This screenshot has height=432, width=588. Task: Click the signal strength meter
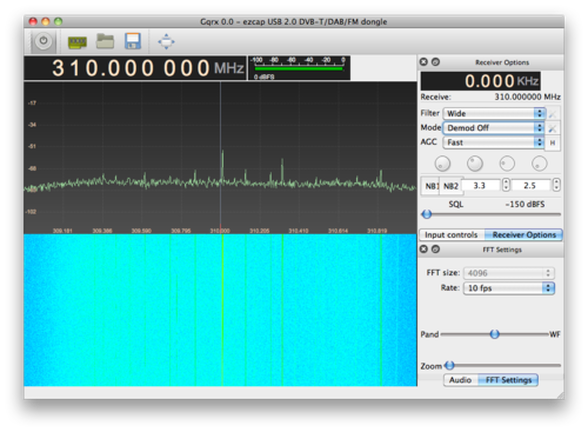click(299, 68)
